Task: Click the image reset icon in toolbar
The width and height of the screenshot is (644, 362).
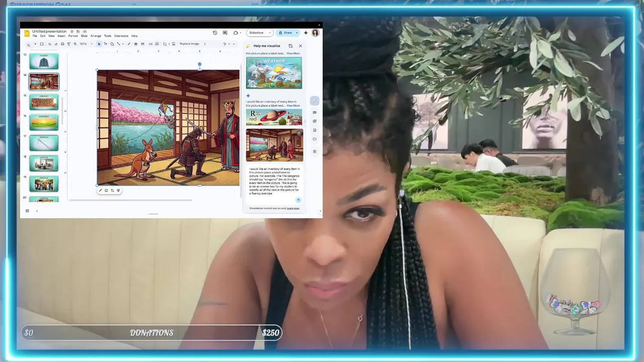Action: point(174,44)
